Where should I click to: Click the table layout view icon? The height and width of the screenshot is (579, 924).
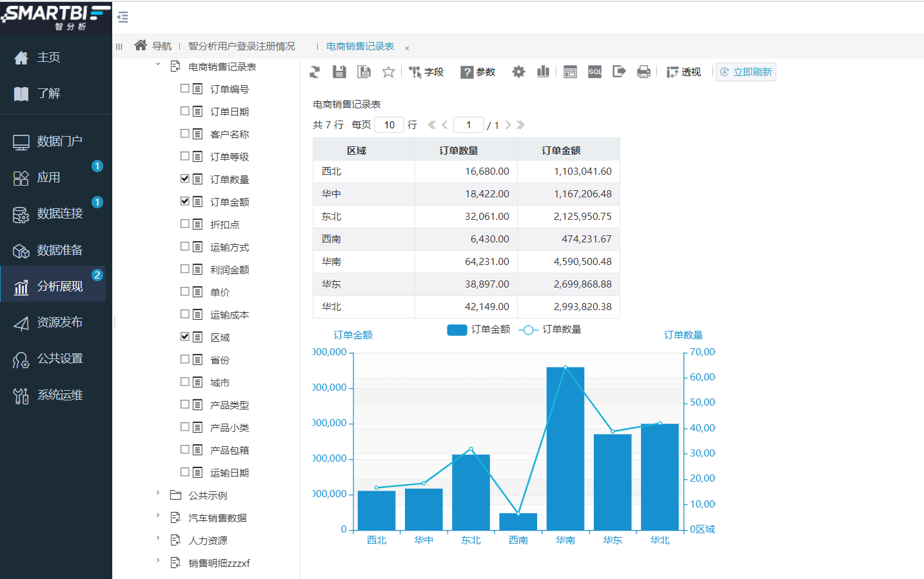point(570,72)
